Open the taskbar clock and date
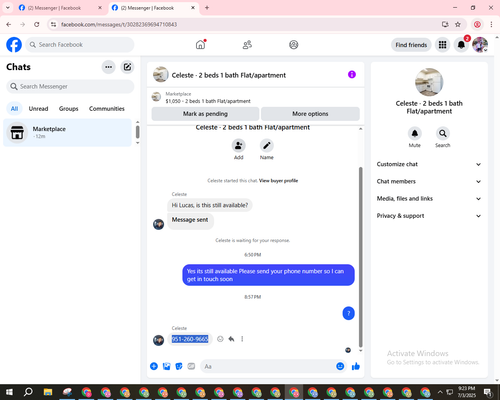 466,392
